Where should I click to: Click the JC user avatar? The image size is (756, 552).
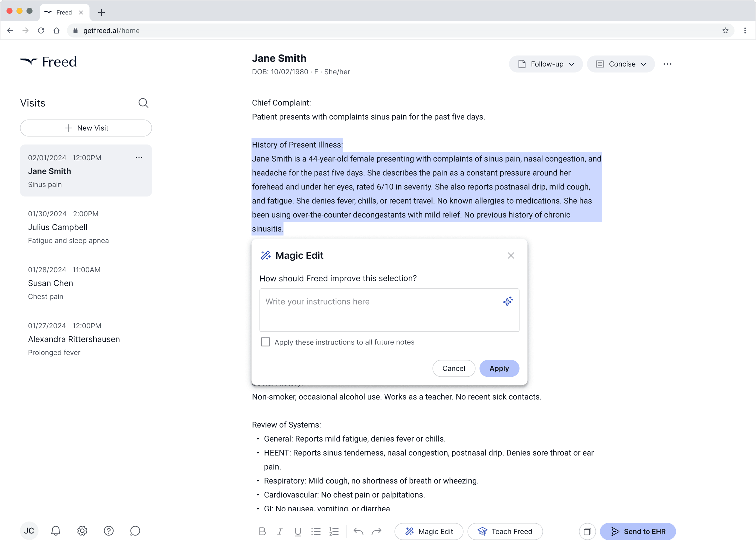pyautogui.click(x=29, y=531)
